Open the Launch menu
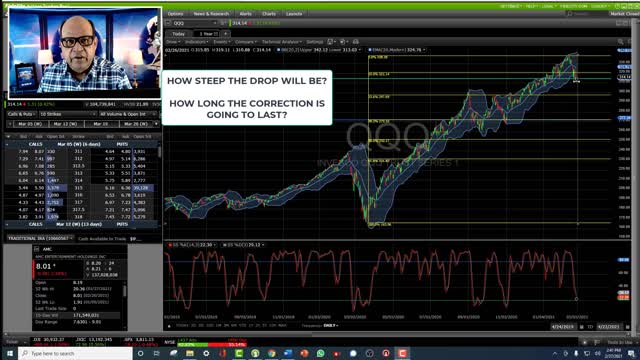The width and height of the screenshot is (640, 360). [294, 13]
